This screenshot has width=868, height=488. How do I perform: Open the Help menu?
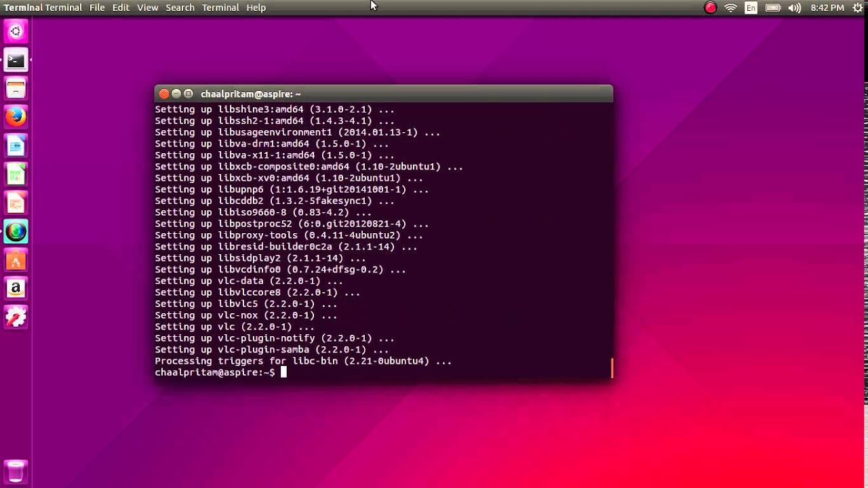click(256, 7)
